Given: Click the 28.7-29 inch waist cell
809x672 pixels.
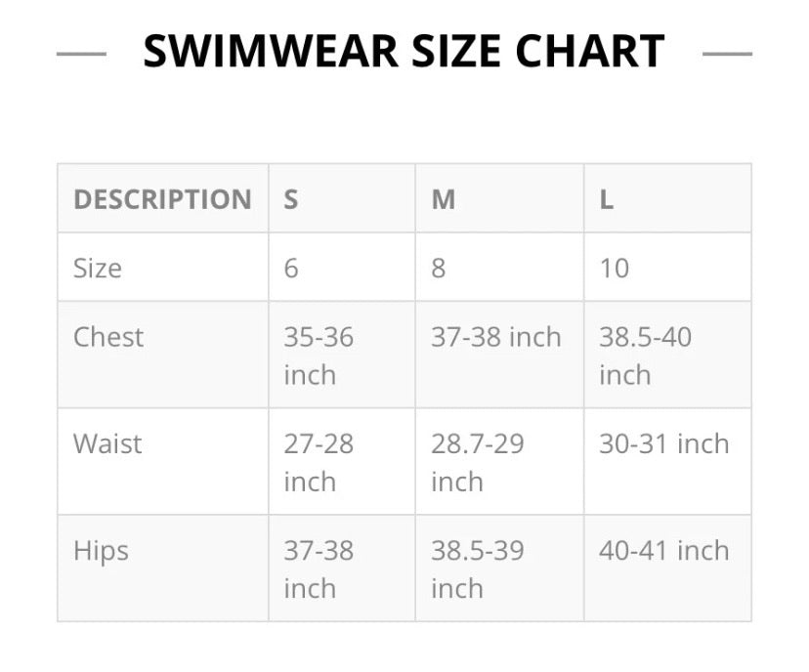Looking at the screenshot, I should point(478,462).
